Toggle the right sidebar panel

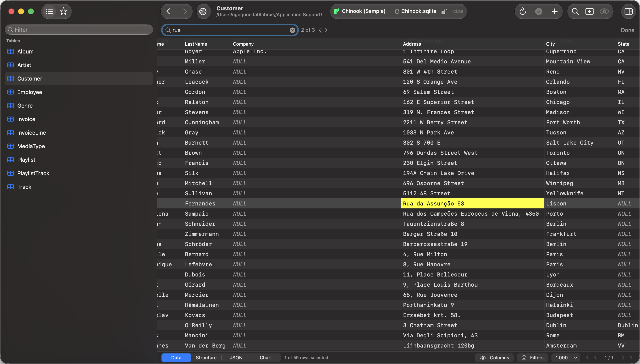[x=629, y=11]
